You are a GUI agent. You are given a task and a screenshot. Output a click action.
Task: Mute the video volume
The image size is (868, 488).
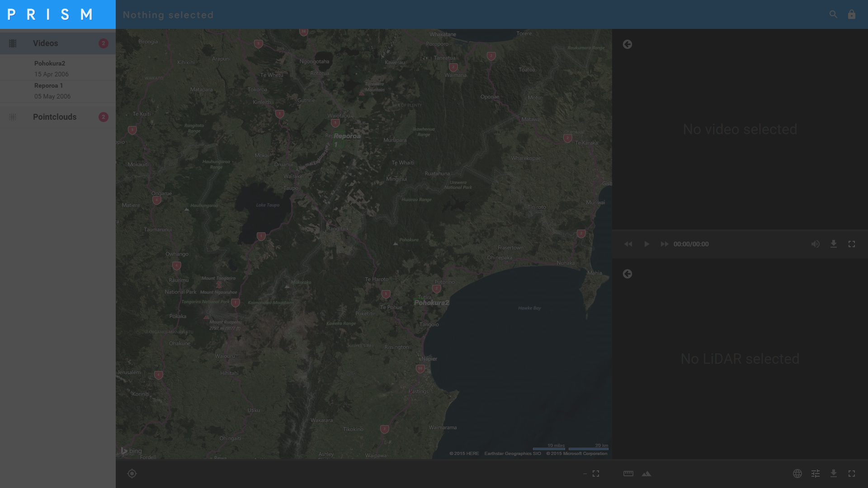pyautogui.click(x=815, y=244)
